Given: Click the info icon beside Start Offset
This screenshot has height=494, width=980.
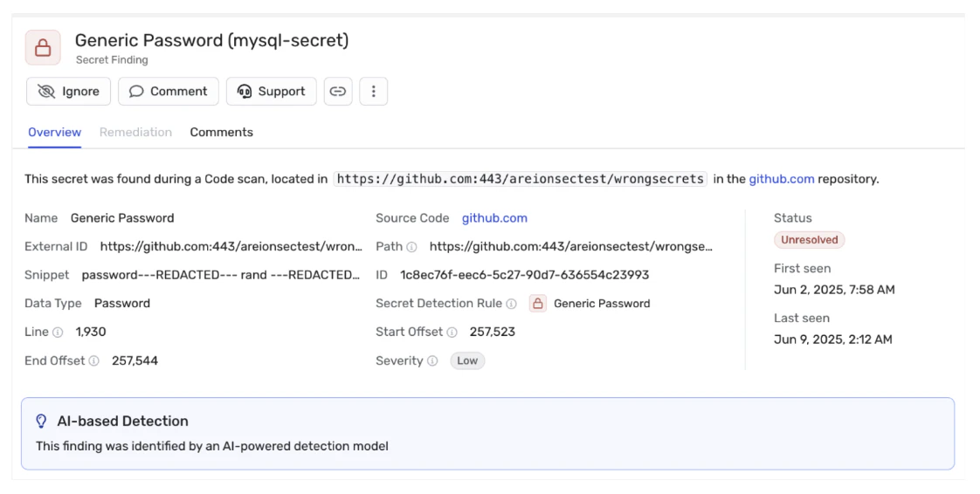Looking at the screenshot, I should click(x=452, y=333).
